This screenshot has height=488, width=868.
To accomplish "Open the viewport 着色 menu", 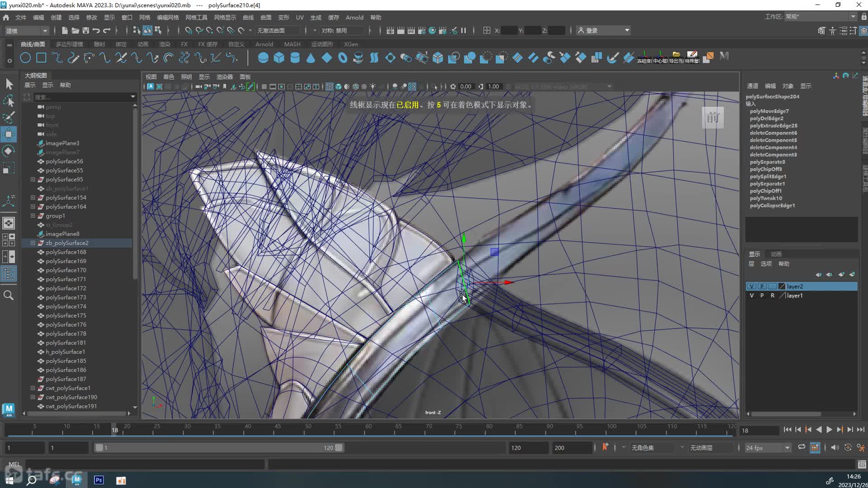I will (x=169, y=77).
